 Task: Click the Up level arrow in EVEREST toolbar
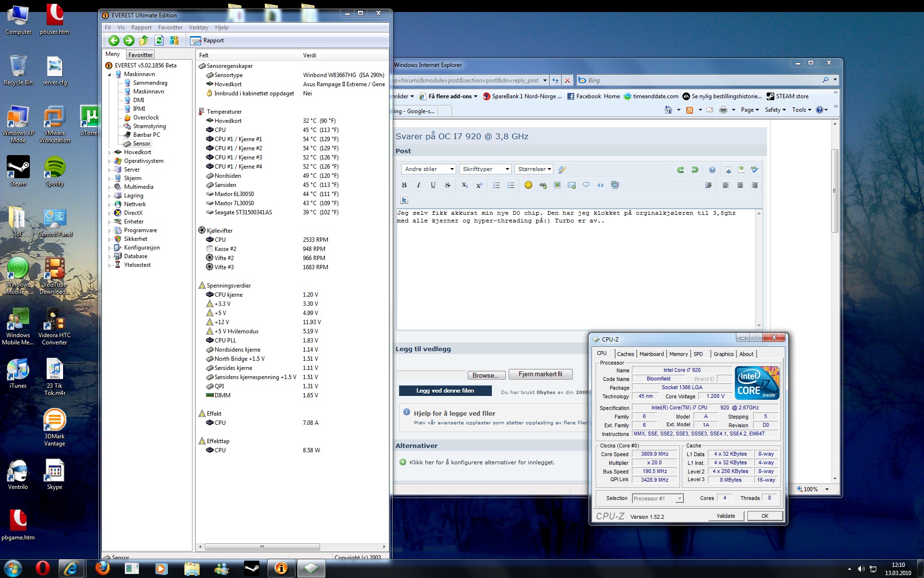coord(144,40)
